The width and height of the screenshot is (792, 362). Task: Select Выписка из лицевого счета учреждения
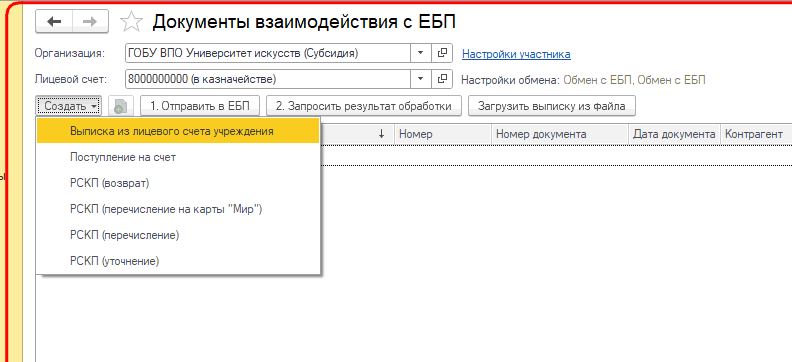(x=178, y=131)
